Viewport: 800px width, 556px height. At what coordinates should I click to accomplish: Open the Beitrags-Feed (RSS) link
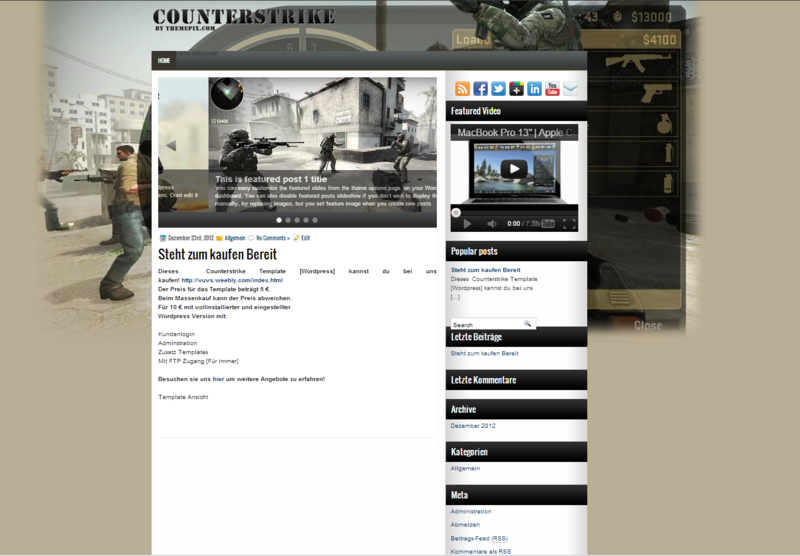pos(479,538)
